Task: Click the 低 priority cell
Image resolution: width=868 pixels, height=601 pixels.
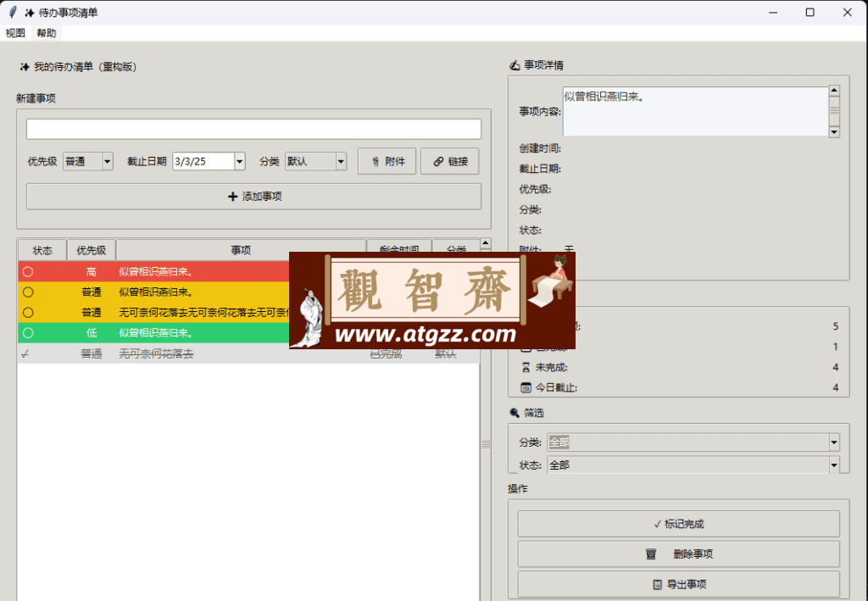Action: click(92, 333)
